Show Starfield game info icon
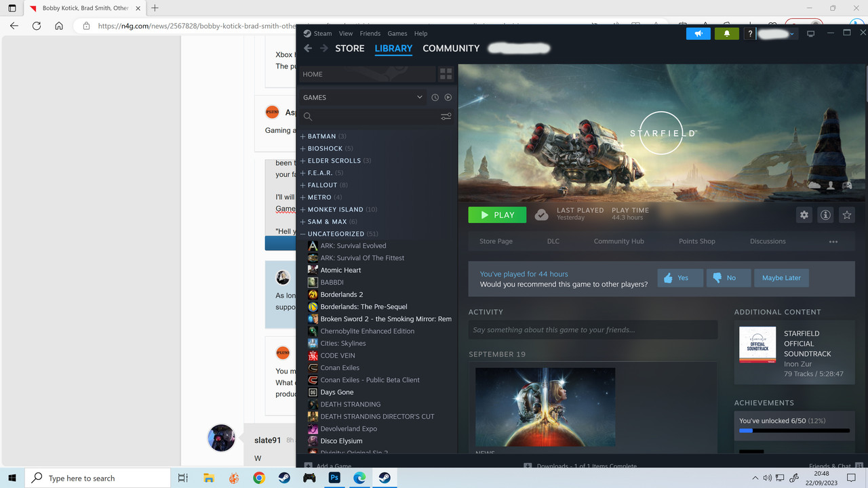 pos(825,215)
